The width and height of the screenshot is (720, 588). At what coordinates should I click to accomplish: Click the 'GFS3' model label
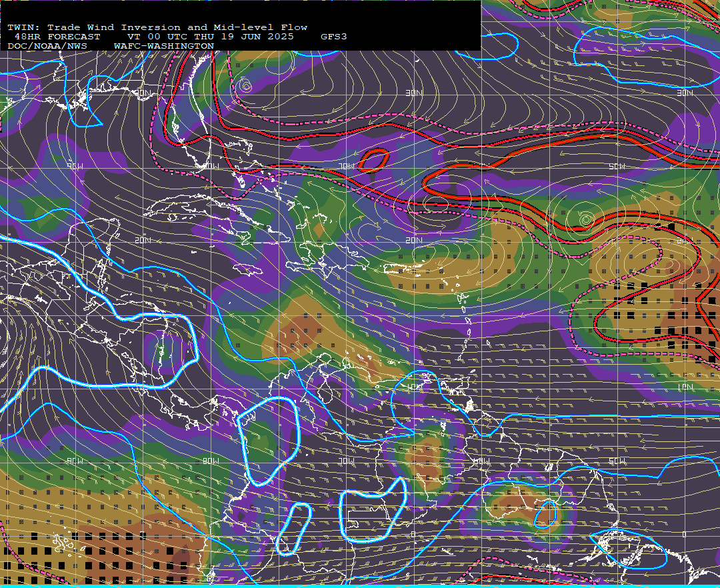point(334,37)
